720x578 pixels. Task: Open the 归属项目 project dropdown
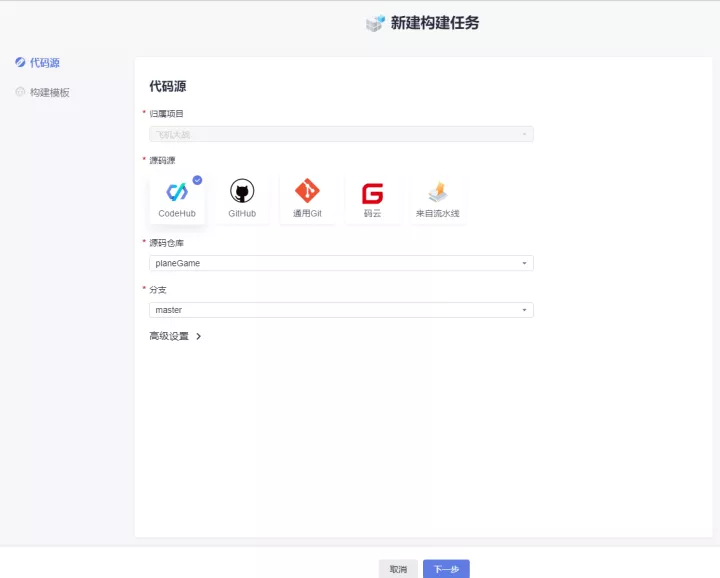coord(341,134)
